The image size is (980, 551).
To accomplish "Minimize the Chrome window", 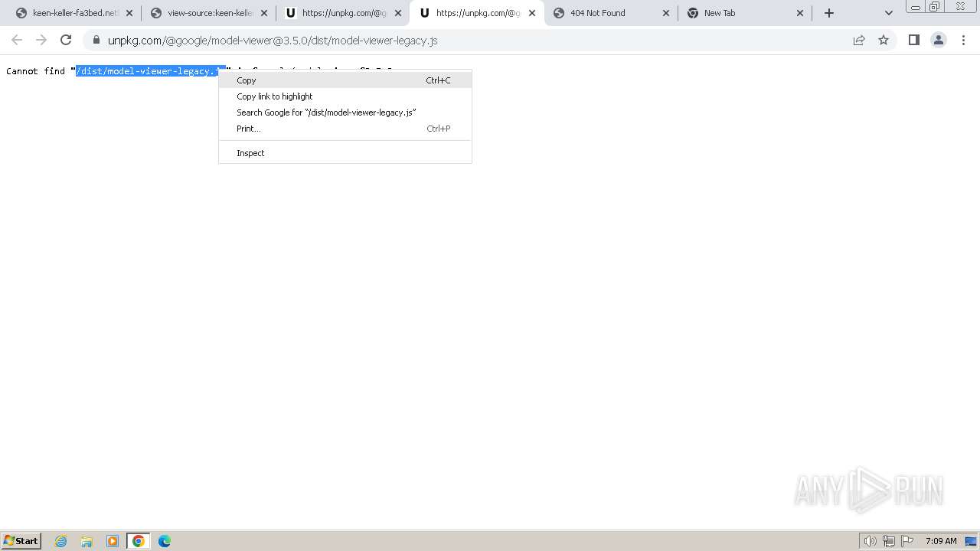I will tap(916, 7).
